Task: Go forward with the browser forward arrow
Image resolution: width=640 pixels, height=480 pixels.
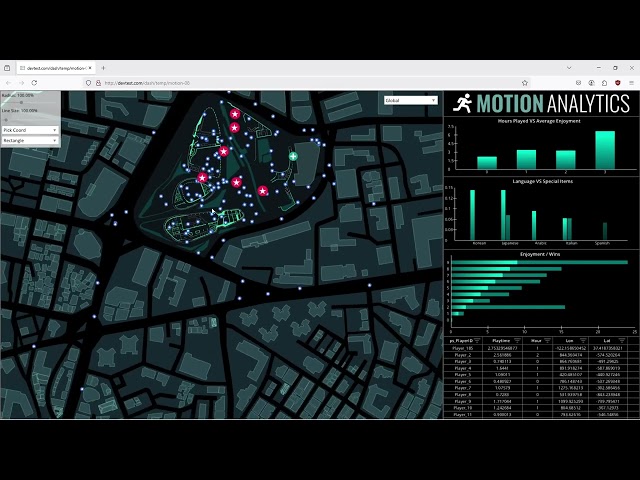Action: 21,83
